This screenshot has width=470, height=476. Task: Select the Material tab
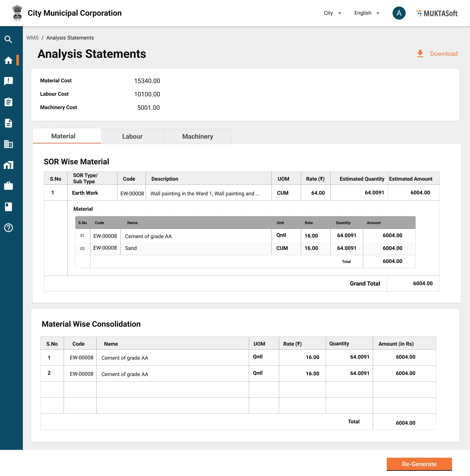pyautogui.click(x=63, y=136)
